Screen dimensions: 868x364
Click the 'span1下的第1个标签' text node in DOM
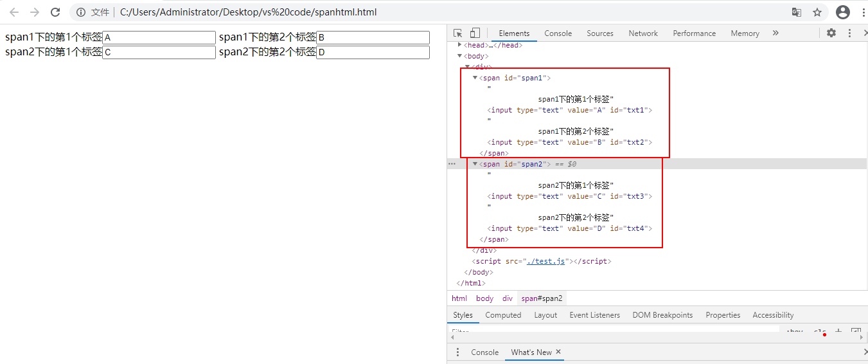[x=576, y=99]
